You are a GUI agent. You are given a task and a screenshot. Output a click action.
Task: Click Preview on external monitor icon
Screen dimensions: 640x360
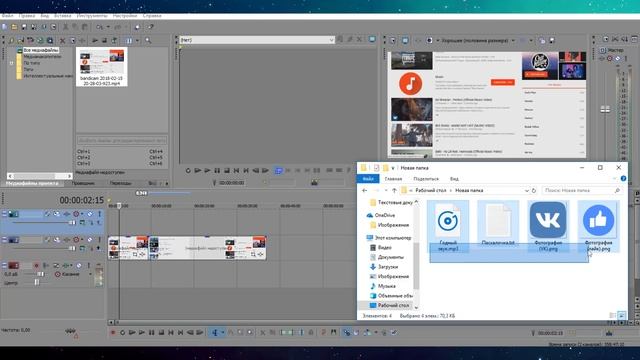[405, 40]
